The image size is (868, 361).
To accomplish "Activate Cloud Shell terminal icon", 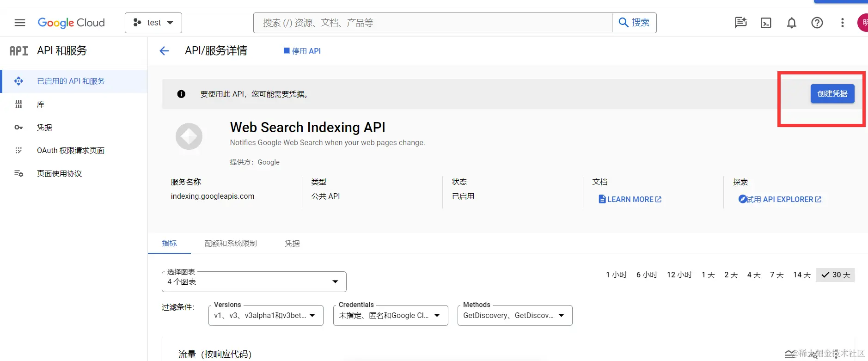I will [x=766, y=23].
